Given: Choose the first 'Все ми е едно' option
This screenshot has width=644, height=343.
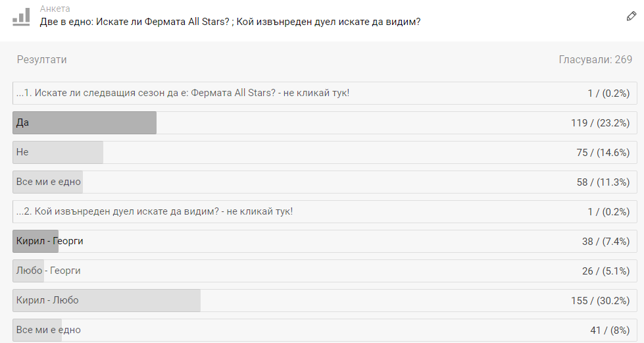Looking at the screenshot, I should 325,182.
